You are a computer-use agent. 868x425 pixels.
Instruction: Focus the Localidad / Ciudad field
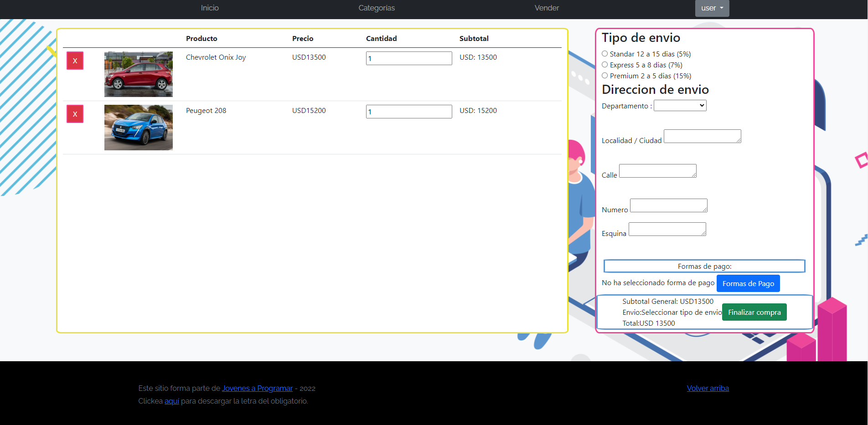click(703, 136)
